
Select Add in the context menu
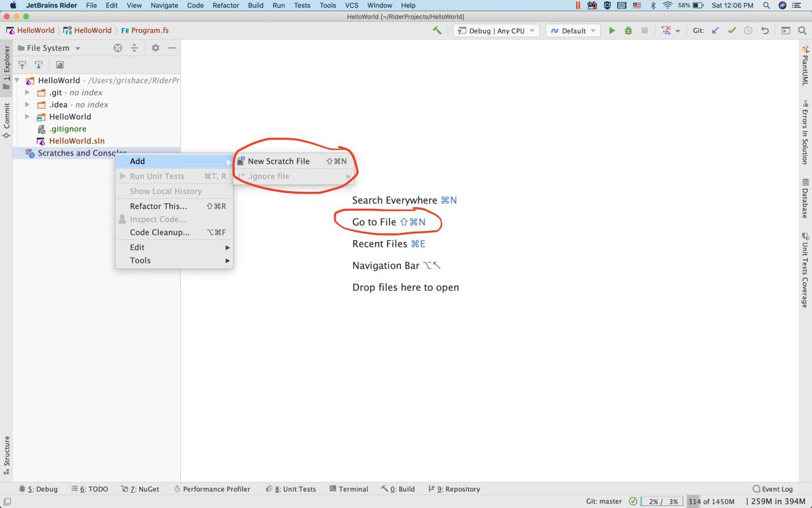[x=174, y=161]
